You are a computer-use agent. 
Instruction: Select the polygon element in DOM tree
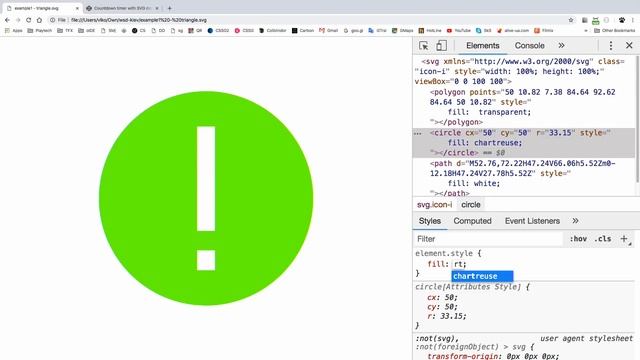pos(523,107)
